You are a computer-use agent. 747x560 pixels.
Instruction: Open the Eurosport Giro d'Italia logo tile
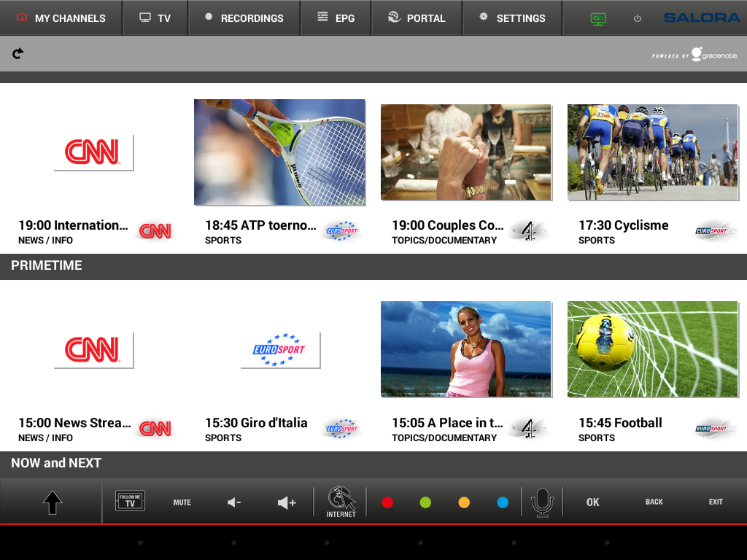pos(280,350)
